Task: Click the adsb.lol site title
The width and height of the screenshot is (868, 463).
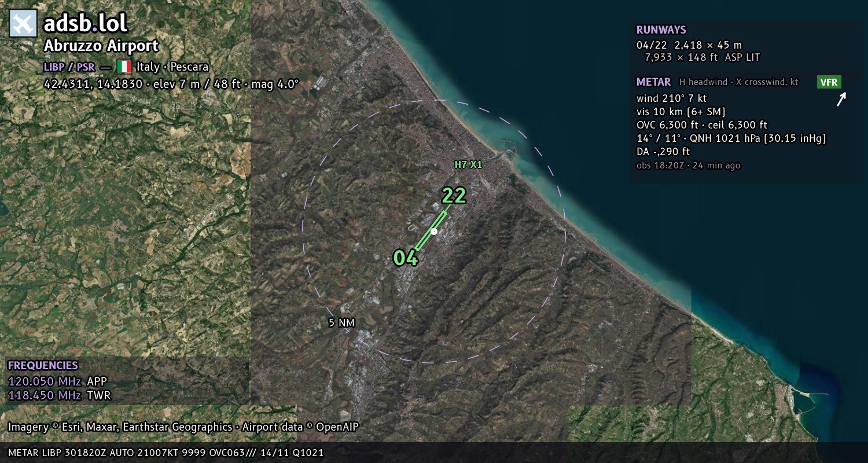Action: tap(85, 24)
